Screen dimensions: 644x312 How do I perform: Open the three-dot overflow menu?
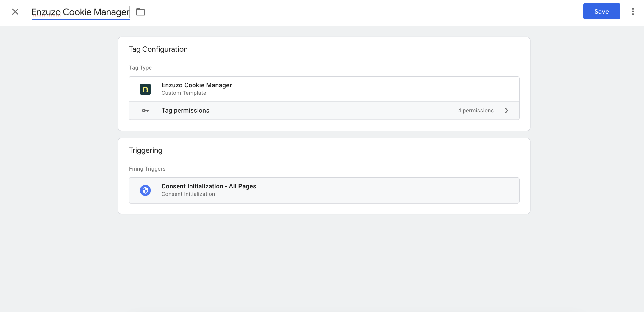coord(633,11)
